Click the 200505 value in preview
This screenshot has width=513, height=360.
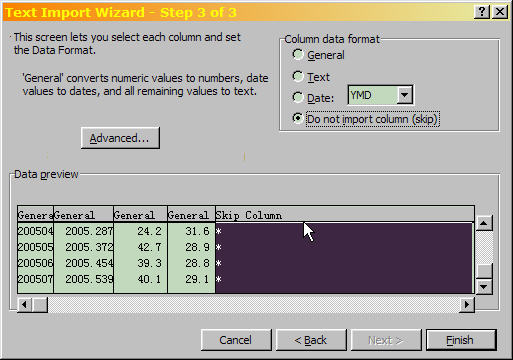(x=35, y=247)
